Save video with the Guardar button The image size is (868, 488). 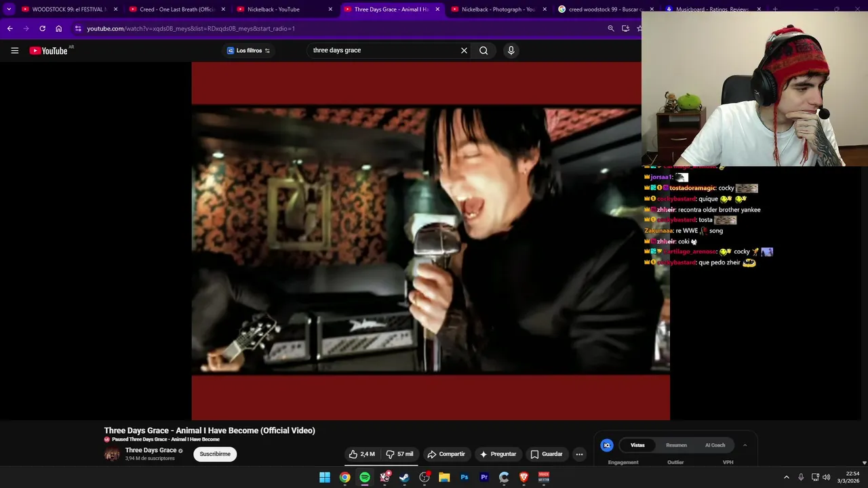pos(547,454)
